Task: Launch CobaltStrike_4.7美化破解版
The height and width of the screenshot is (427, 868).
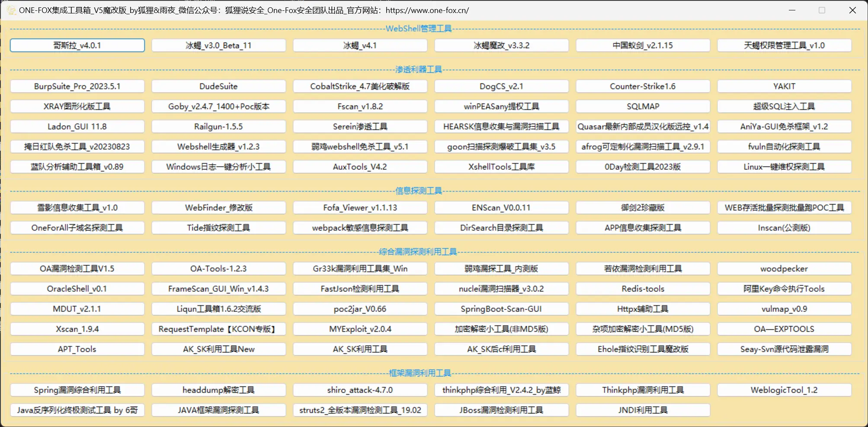Action: [x=360, y=86]
